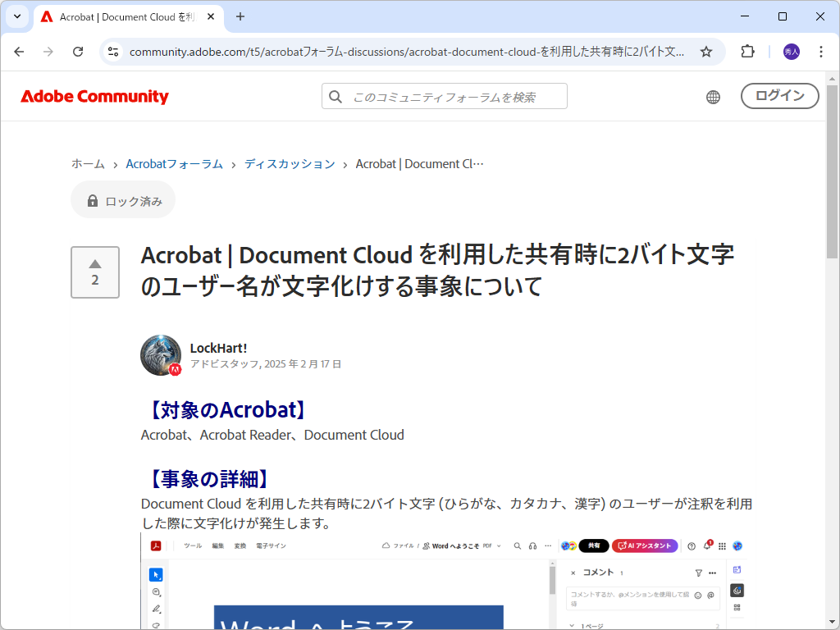
Task: Open the more options menu in the comments panel
Action: [711, 573]
